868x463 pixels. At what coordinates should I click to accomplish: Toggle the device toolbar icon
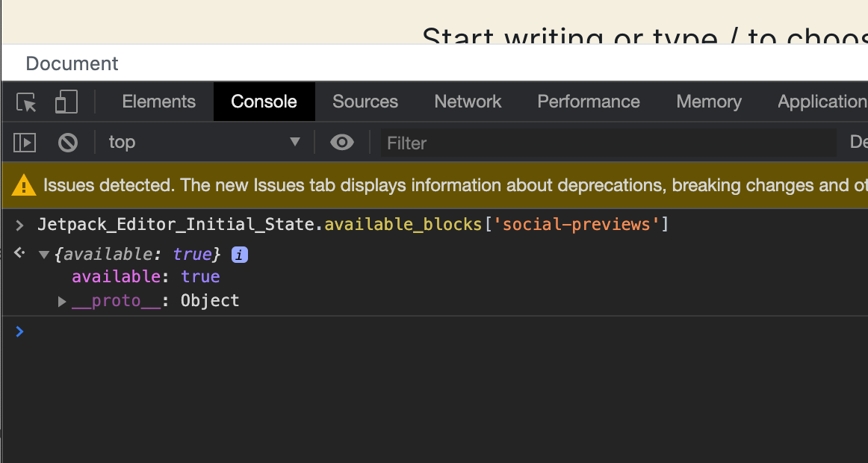[66, 102]
